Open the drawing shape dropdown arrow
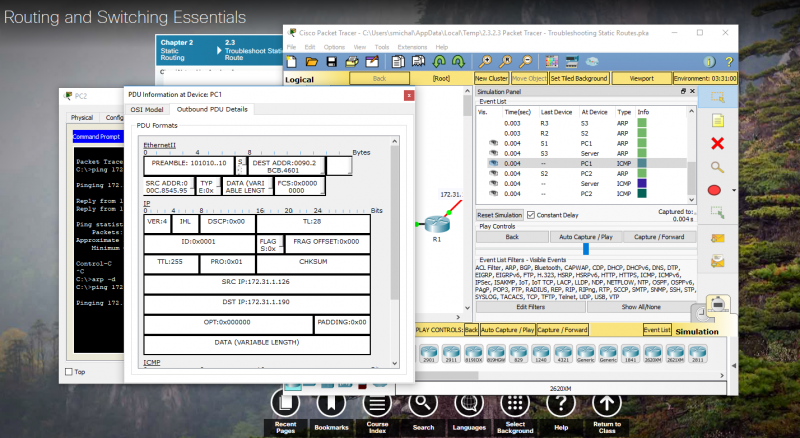The height and width of the screenshot is (438, 800). click(x=734, y=190)
